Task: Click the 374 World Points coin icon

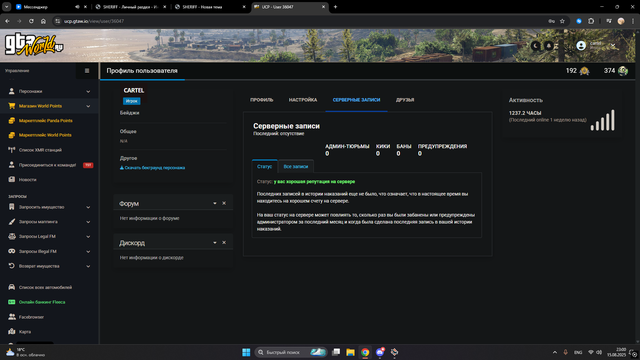Action: (x=623, y=71)
